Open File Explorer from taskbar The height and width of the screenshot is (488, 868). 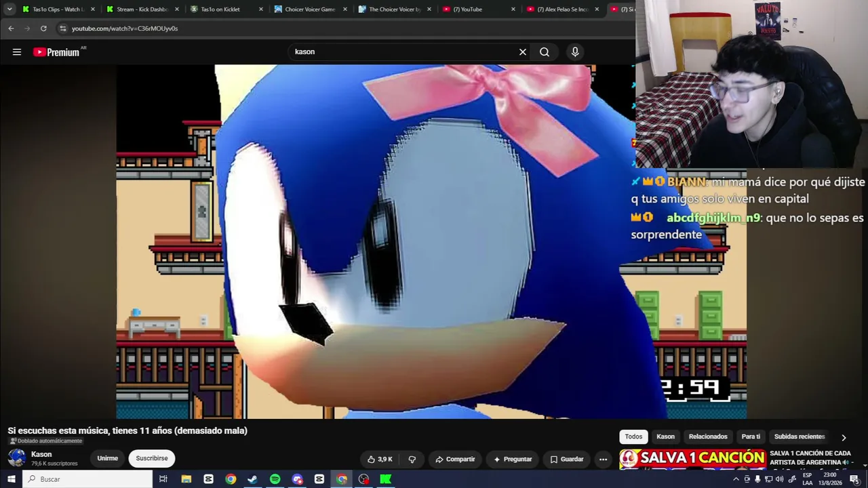click(186, 479)
